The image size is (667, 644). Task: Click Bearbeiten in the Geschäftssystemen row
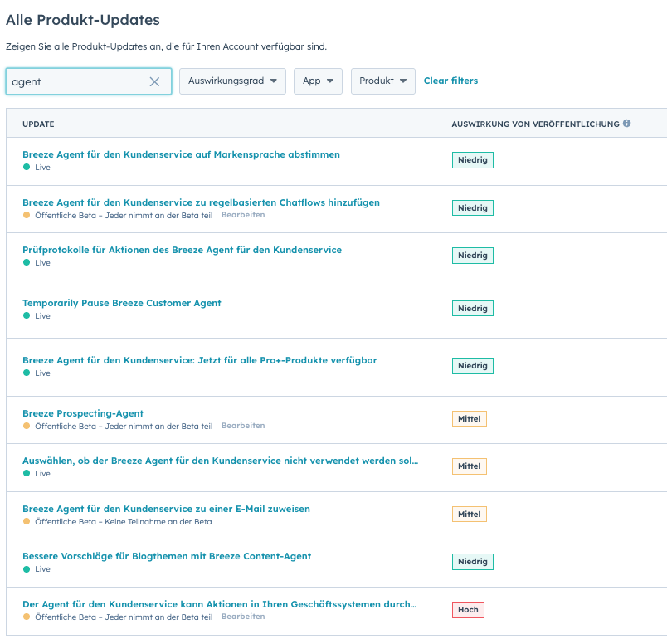coord(243,617)
